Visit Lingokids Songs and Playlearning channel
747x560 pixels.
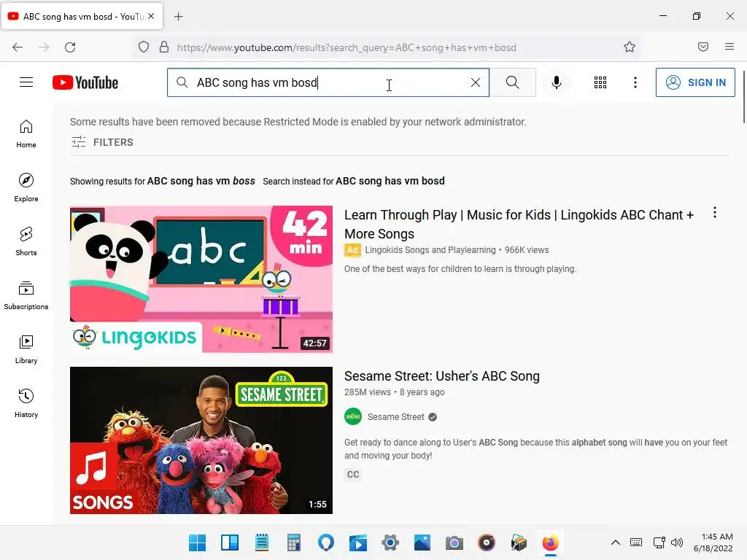click(430, 250)
